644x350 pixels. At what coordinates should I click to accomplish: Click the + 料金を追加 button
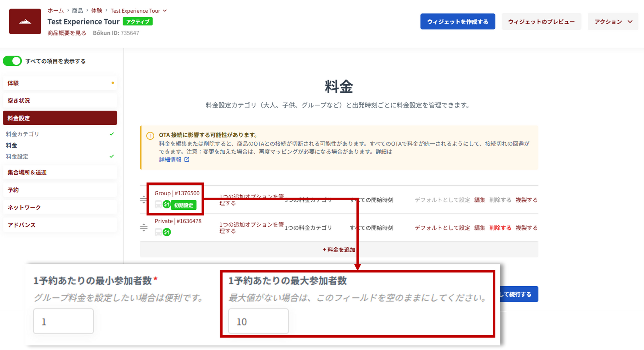click(339, 250)
